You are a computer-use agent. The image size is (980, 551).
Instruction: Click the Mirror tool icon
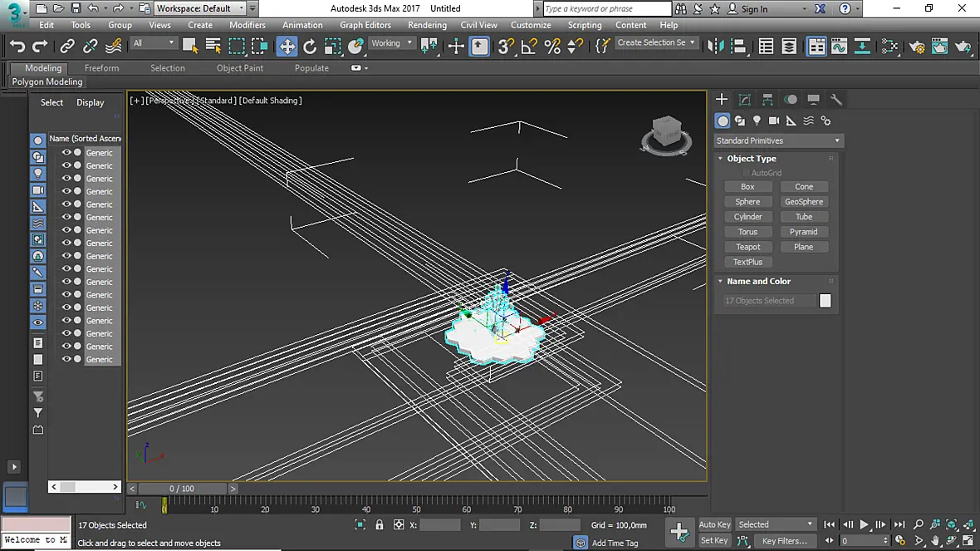tap(715, 47)
